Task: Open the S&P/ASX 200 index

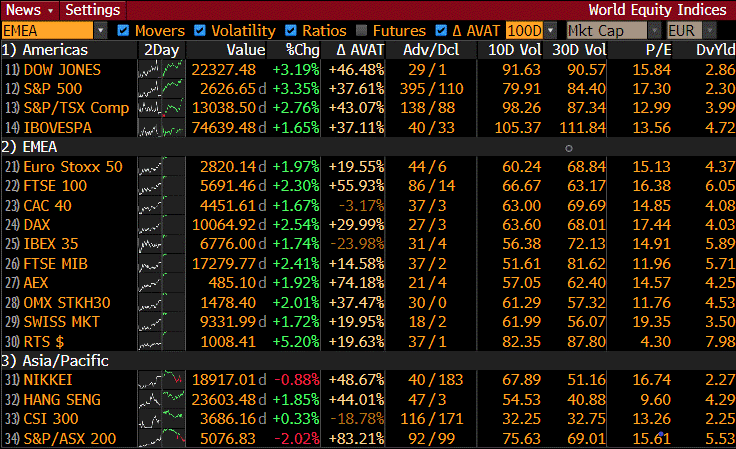Action: [x=69, y=439]
